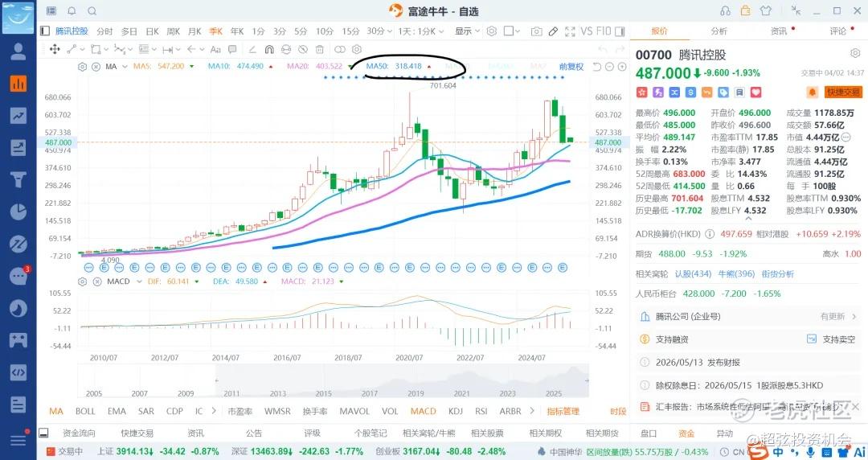The image size is (868, 460).
Task: Switch to 日K period tab
Action: pyautogui.click(x=152, y=31)
